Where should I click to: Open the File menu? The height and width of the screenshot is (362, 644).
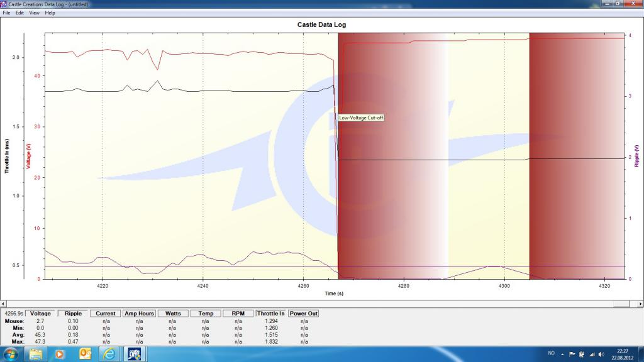click(6, 13)
